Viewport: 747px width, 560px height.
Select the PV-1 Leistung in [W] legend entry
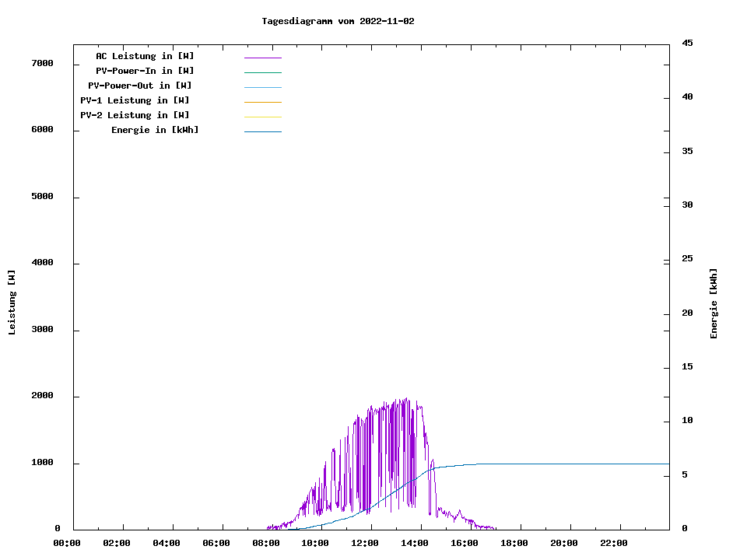coord(135,100)
